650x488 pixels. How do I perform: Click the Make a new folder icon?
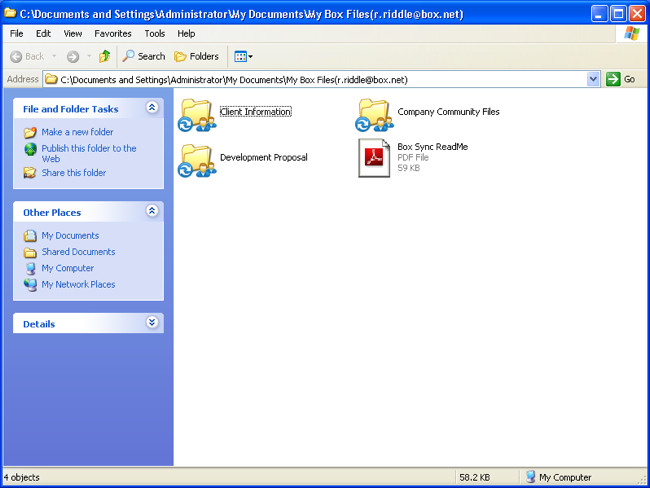click(x=30, y=132)
